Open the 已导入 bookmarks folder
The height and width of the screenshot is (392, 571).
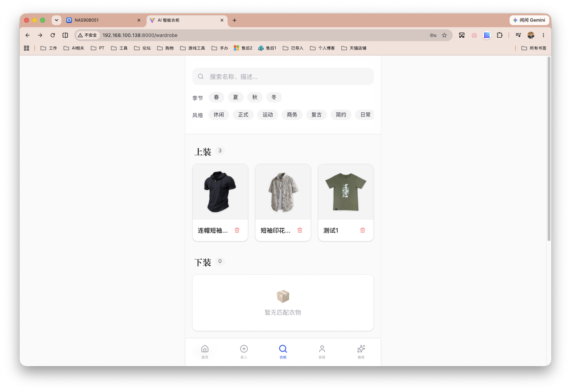tap(293, 48)
